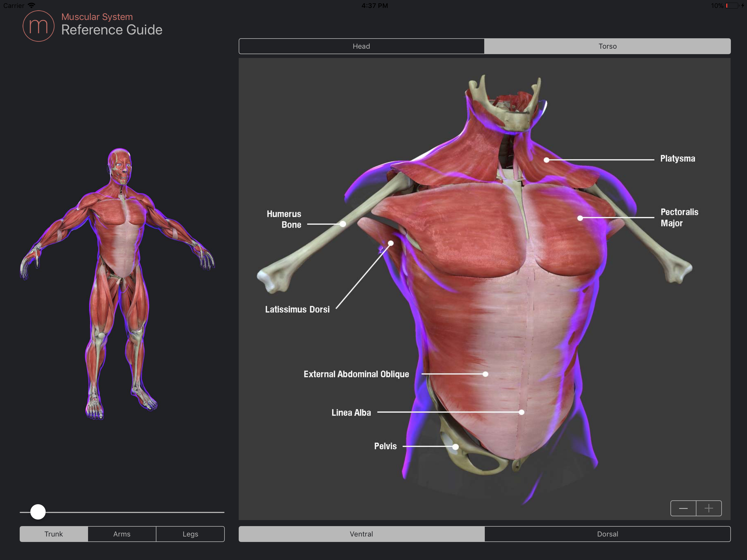Viewport: 747px width, 560px height.
Task: Select the Ventral view option
Action: point(361,534)
